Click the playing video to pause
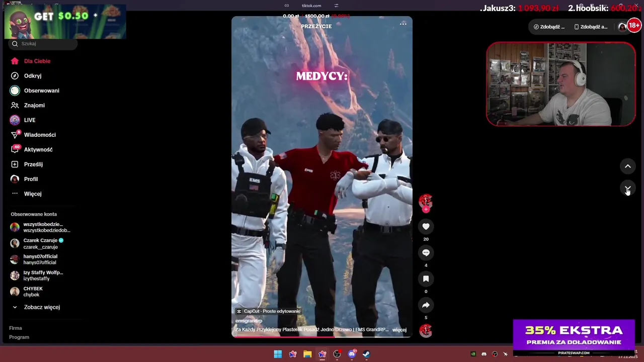Viewport: 644px width, 362px height. tap(322, 176)
